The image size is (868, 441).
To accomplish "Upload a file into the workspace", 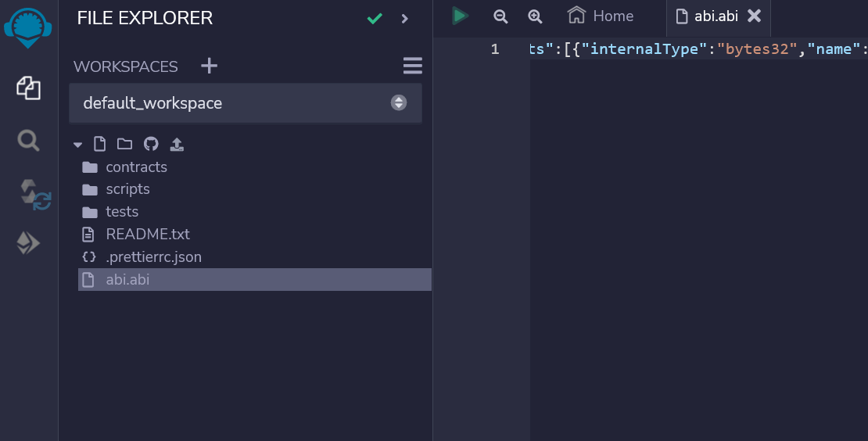I will 177,144.
